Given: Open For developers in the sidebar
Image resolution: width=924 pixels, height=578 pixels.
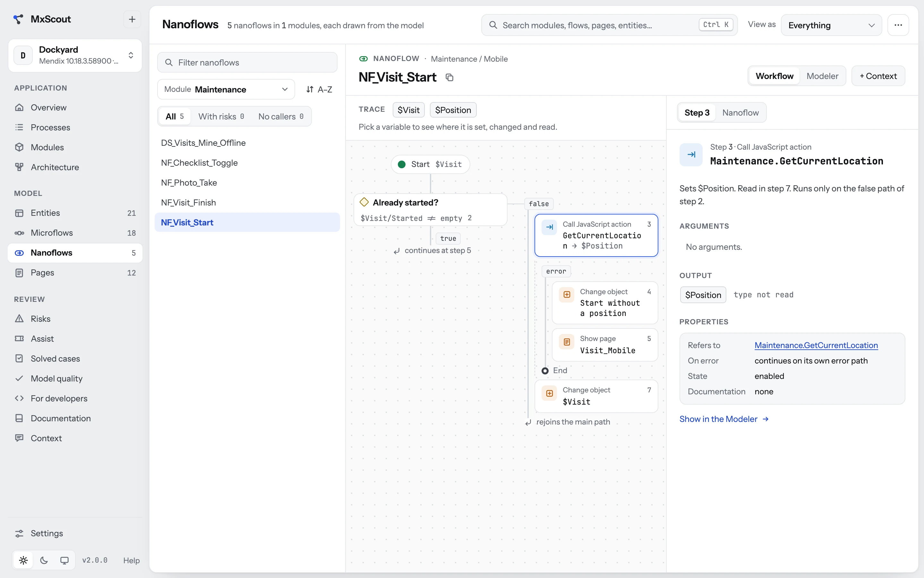Looking at the screenshot, I should pos(75,398).
